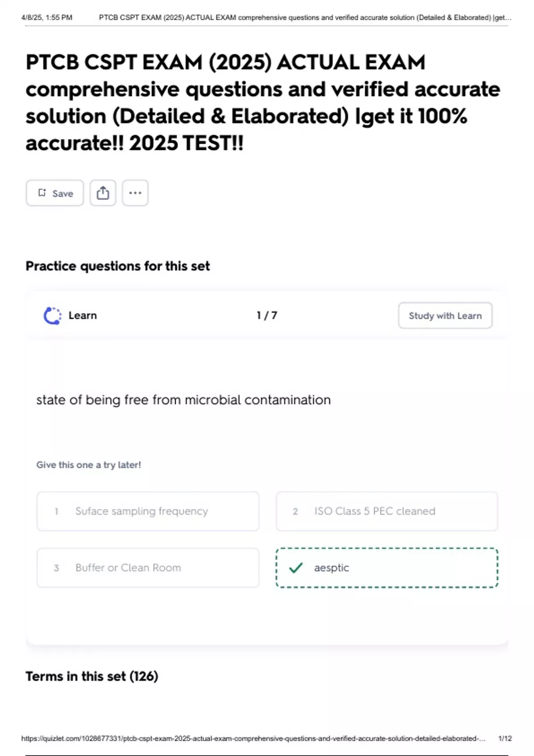The height and width of the screenshot is (756, 534).
Task: Click the Save button with bookmark icon
Action: click(x=55, y=193)
